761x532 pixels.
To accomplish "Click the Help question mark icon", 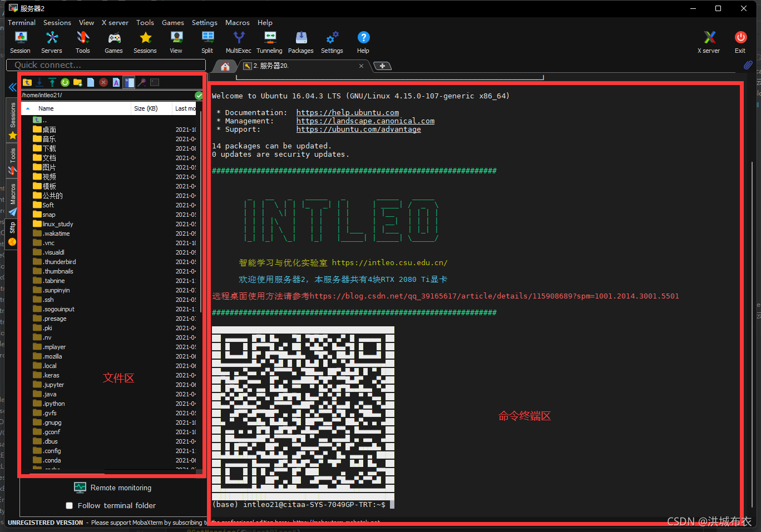I will [x=363, y=42].
